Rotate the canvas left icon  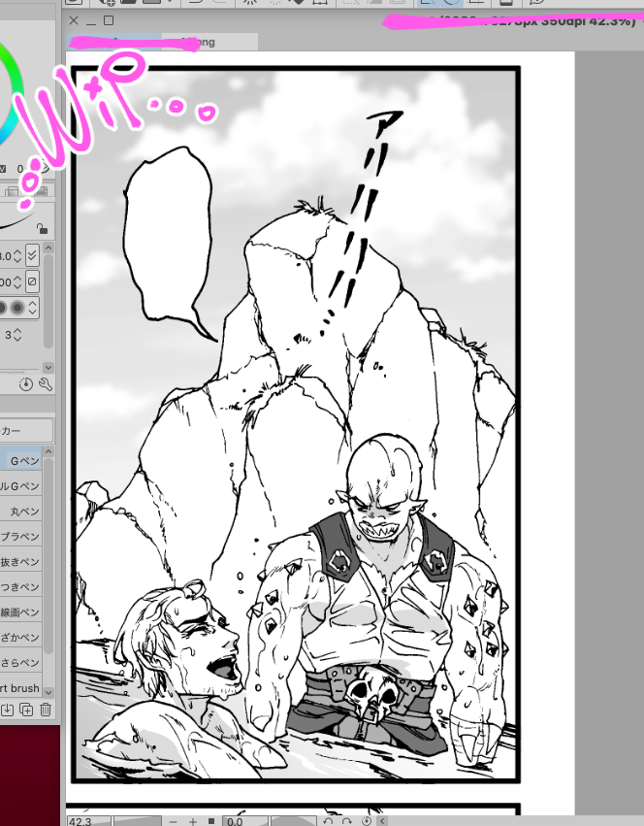328,821
